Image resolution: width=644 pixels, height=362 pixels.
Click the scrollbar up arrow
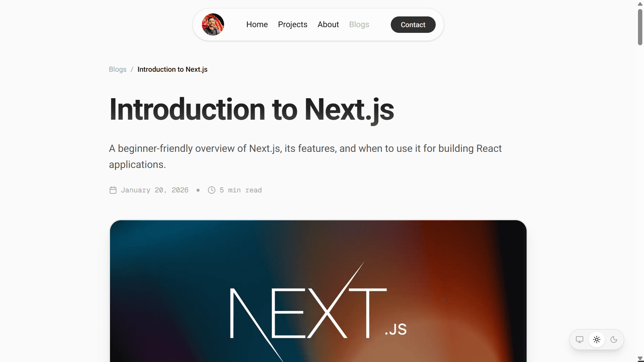pyautogui.click(x=640, y=4)
